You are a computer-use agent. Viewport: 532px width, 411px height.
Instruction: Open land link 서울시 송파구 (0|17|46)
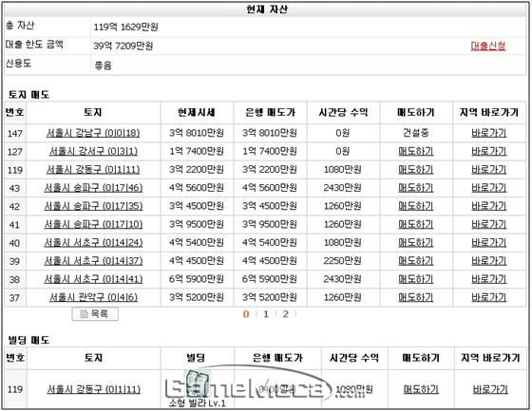(93, 188)
